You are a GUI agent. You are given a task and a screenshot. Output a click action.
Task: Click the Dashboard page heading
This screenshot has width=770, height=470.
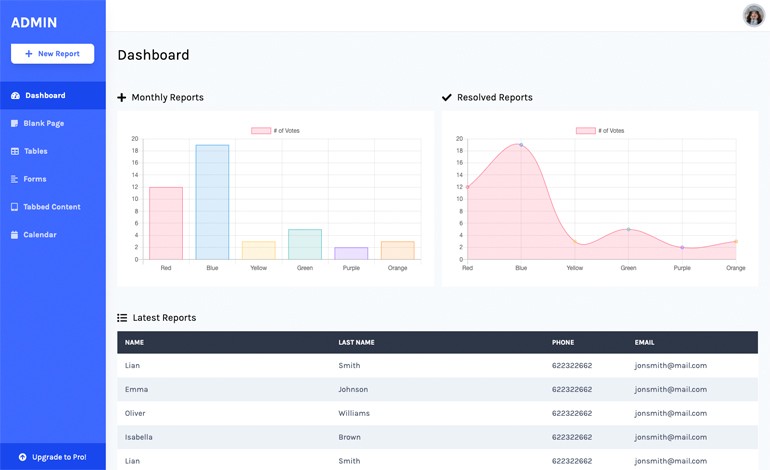pyautogui.click(x=153, y=55)
